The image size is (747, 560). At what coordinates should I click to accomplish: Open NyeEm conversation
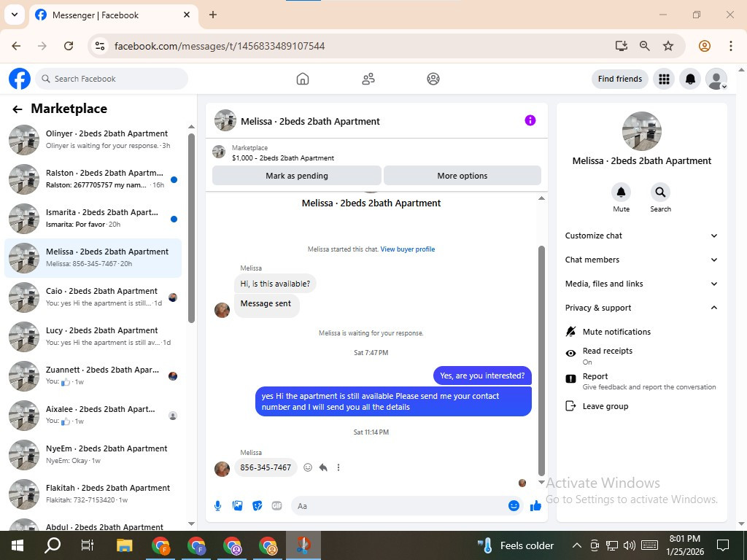[93, 455]
